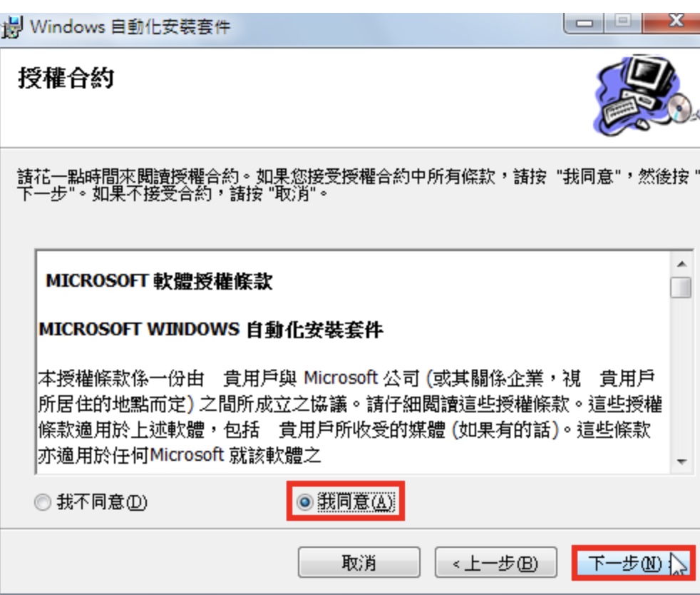This screenshot has height=595, width=700.
Task: Open the installer icon system menu
Action: [x=11, y=27]
